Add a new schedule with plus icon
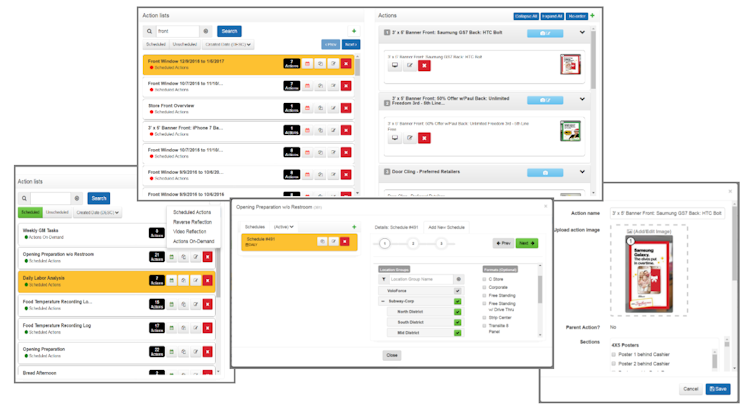750x410 pixels. pyautogui.click(x=354, y=227)
